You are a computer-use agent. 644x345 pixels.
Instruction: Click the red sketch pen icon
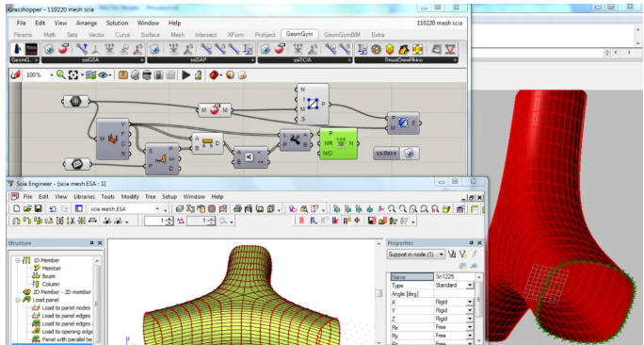point(16,74)
